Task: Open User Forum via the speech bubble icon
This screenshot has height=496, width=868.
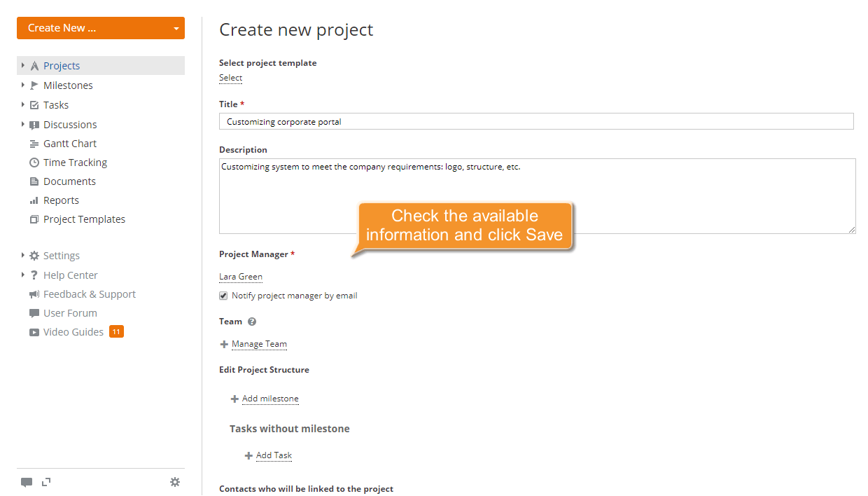Action: (x=34, y=312)
